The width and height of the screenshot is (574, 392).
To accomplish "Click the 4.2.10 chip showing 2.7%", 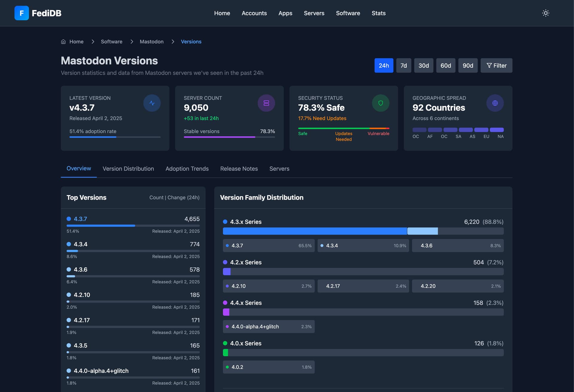I will click(x=269, y=286).
